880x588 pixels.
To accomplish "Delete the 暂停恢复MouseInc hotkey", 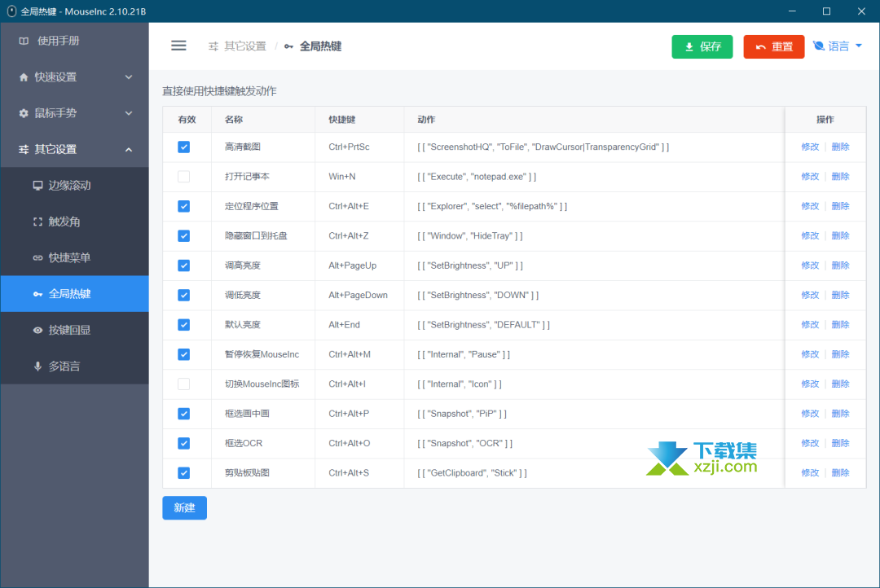I will [840, 354].
